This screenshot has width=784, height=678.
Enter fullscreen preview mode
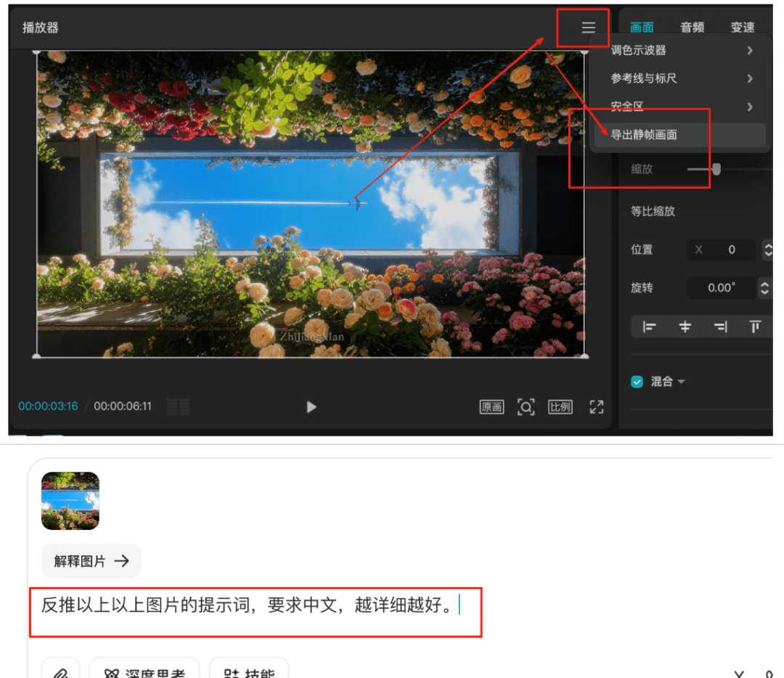(x=597, y=407)
